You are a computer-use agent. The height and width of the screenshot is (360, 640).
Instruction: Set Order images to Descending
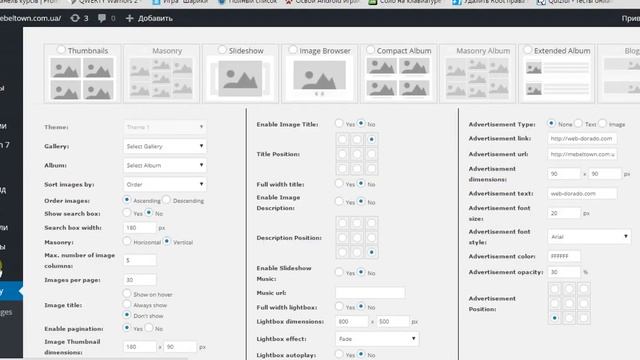[166, 200]
